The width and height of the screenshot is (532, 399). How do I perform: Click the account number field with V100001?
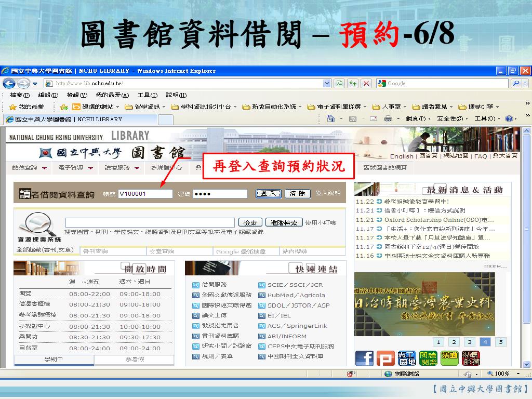[x=145, y=194]
